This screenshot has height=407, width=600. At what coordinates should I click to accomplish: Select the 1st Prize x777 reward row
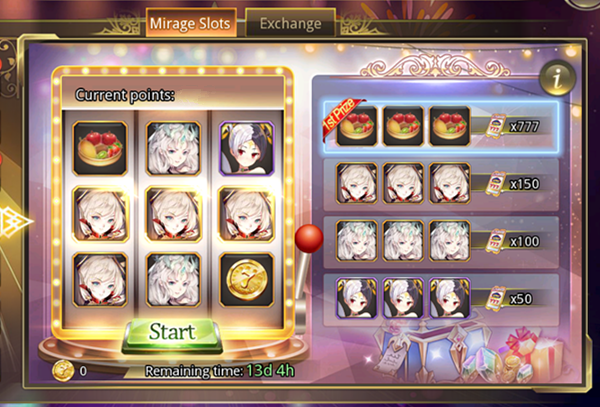[x=441, y=127]
